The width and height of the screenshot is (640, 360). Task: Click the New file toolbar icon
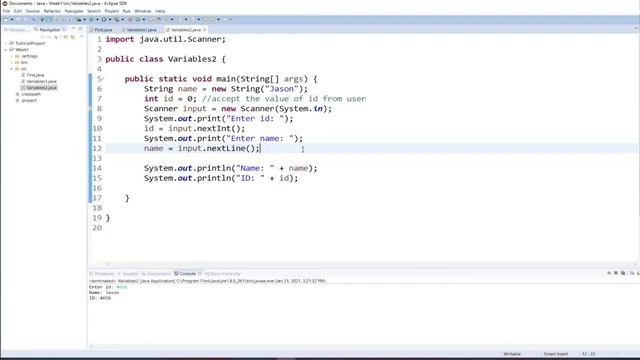(x=6, y=19)
